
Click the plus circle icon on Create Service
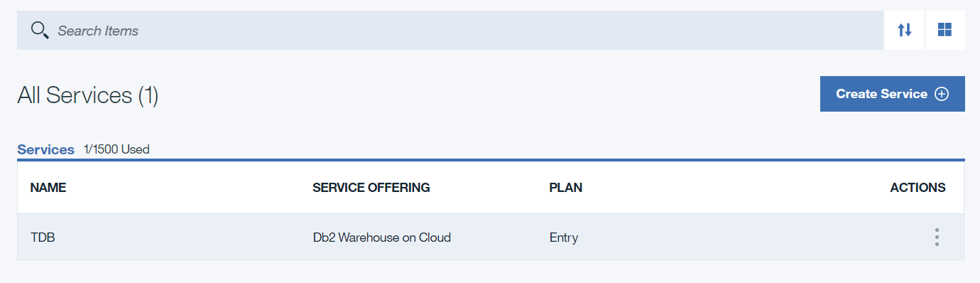pos(942,94)
